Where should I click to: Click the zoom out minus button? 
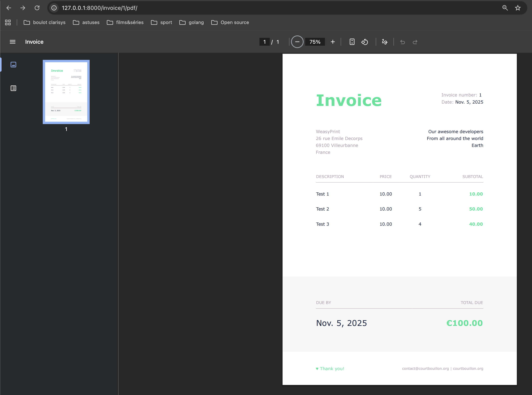click(x=297, y=42)
